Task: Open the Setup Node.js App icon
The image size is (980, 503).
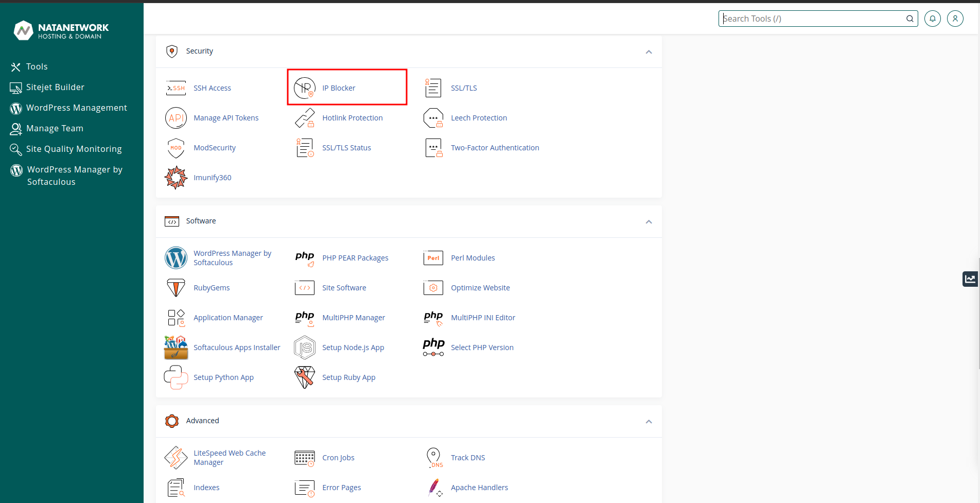Action: click(305, 348)
